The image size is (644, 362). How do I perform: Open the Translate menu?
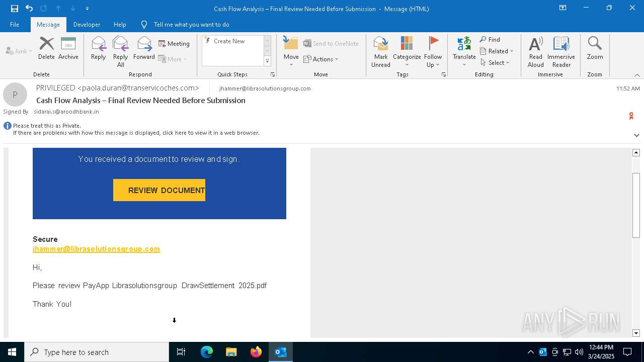pos(464,51)
